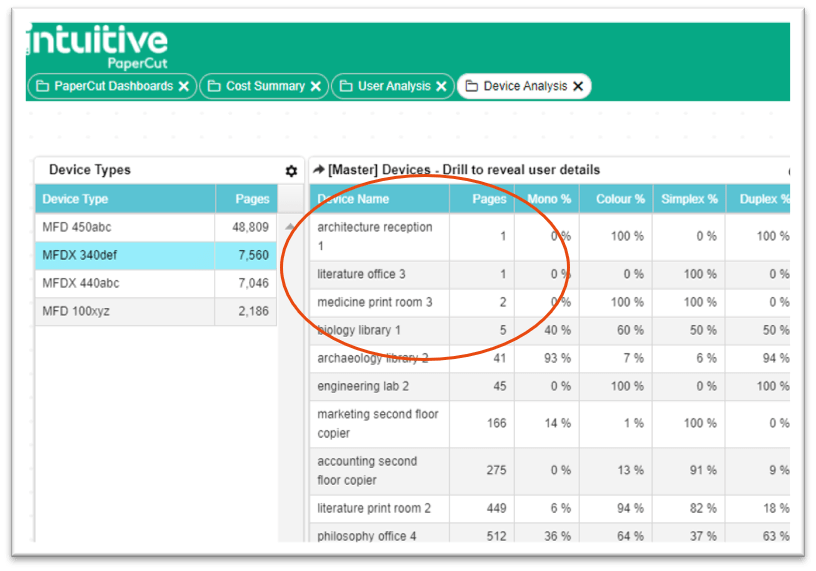Click 93 % mono value for archaeology library 2
The width and height of the screenshot is (816, 571).
pyautogui.click(x=557, y=359)
